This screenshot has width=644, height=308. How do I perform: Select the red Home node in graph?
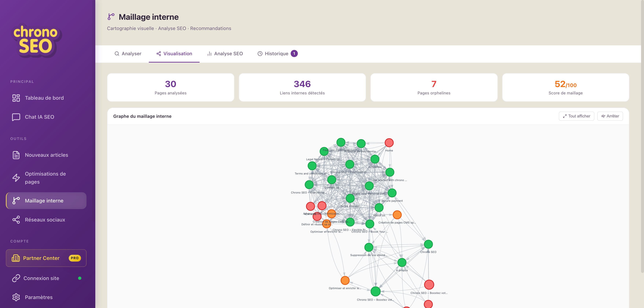(x=389, y=143)
